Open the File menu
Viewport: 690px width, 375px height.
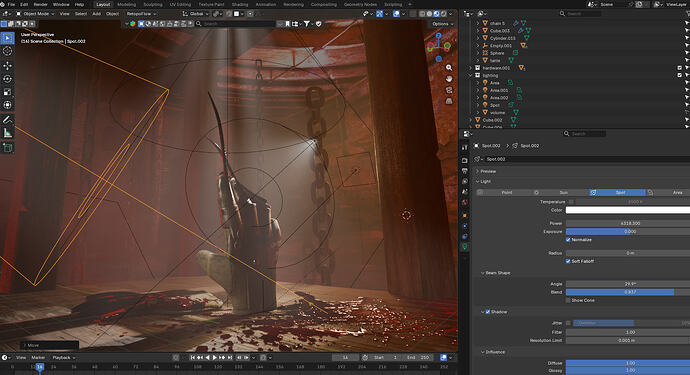click(11, 4)
